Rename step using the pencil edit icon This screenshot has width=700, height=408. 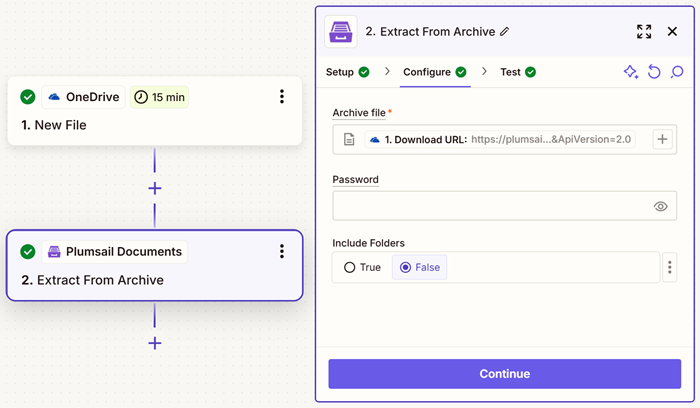point(504,32)
